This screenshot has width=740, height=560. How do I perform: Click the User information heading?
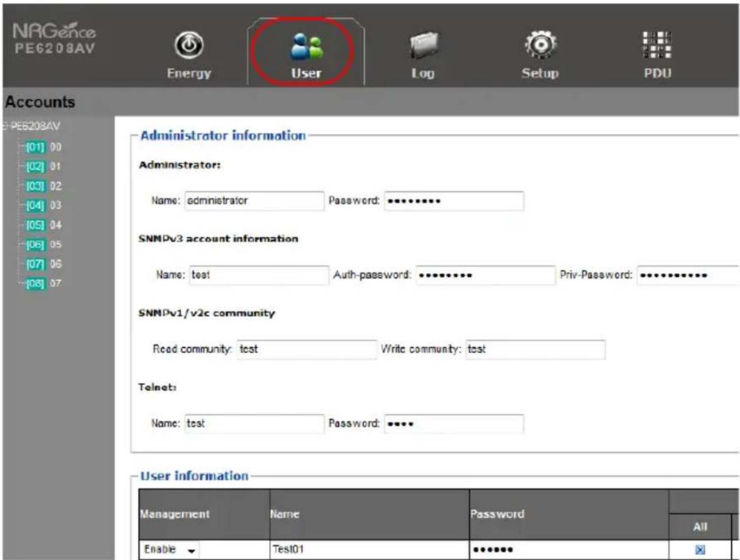coord(194,475)
